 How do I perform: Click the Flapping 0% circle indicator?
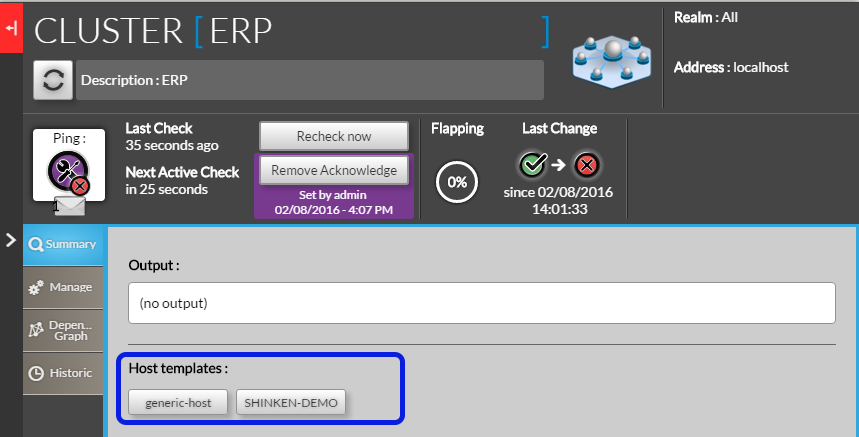[457, 182]
